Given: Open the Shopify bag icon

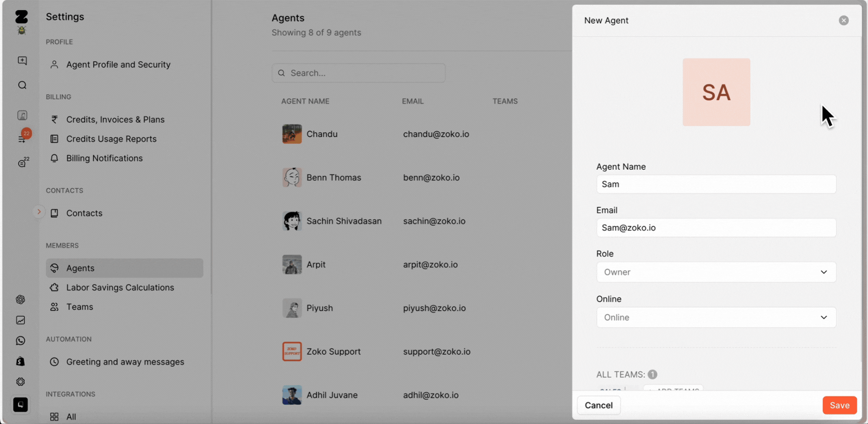Looking at the screenshot, I should pos(20,361).
